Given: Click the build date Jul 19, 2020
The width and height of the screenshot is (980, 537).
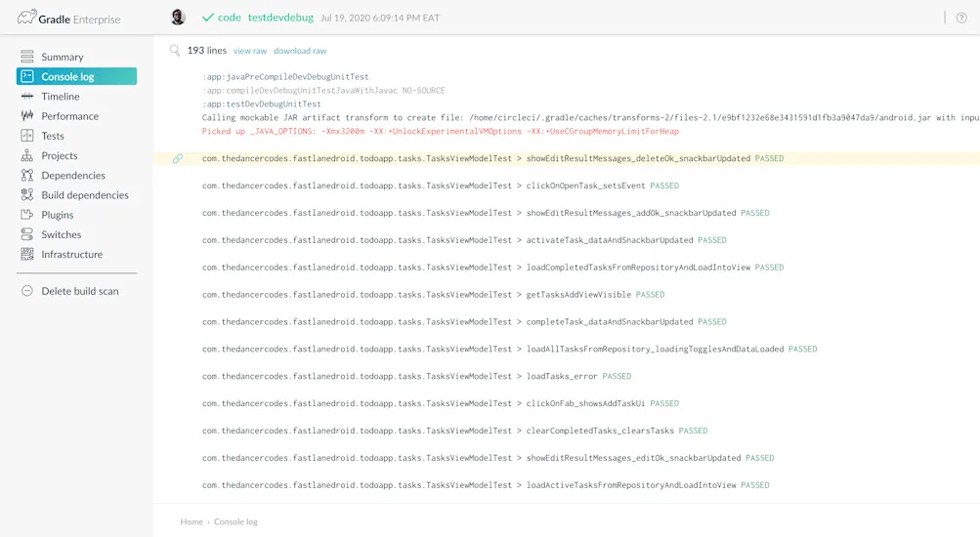Looking at the screenshot, I should tap(380, 19).
